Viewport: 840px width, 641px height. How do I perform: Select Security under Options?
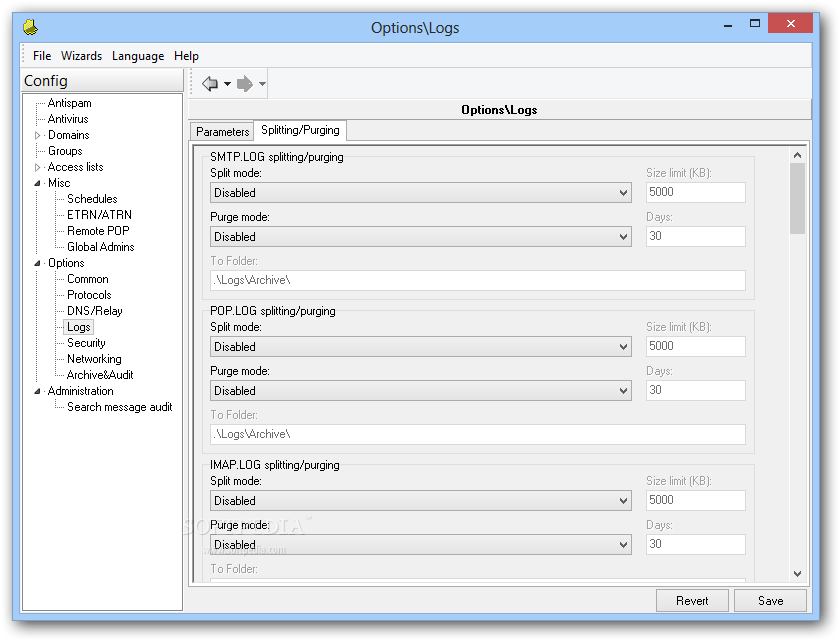point(86,343)
